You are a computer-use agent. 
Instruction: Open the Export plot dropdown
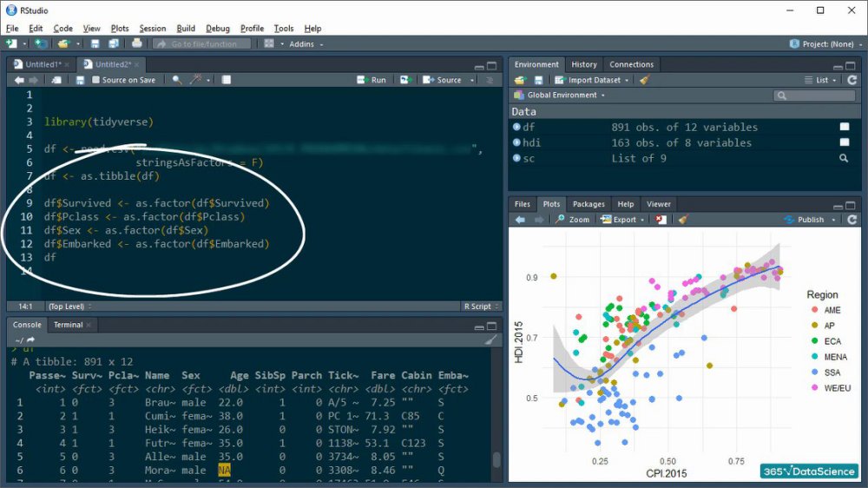[x=622, y=220]
